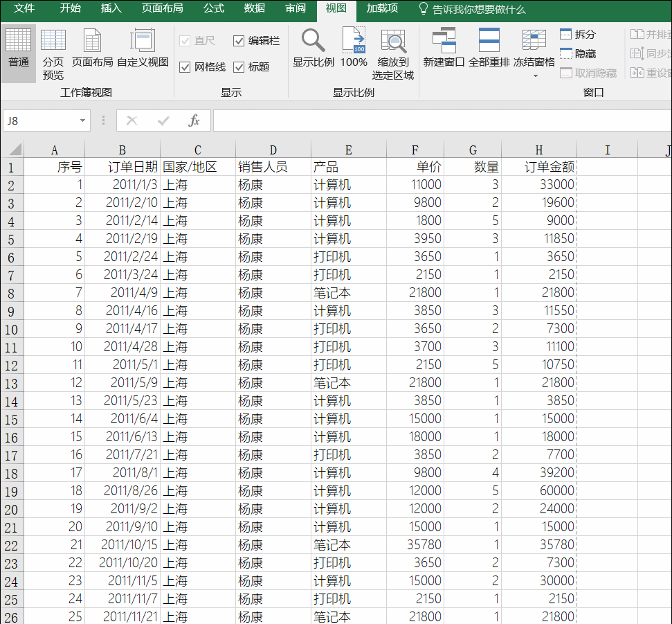Expand the 冻结窗格 dropdown arrow
Screen dimensions: 672x624
tap(535, 76)
